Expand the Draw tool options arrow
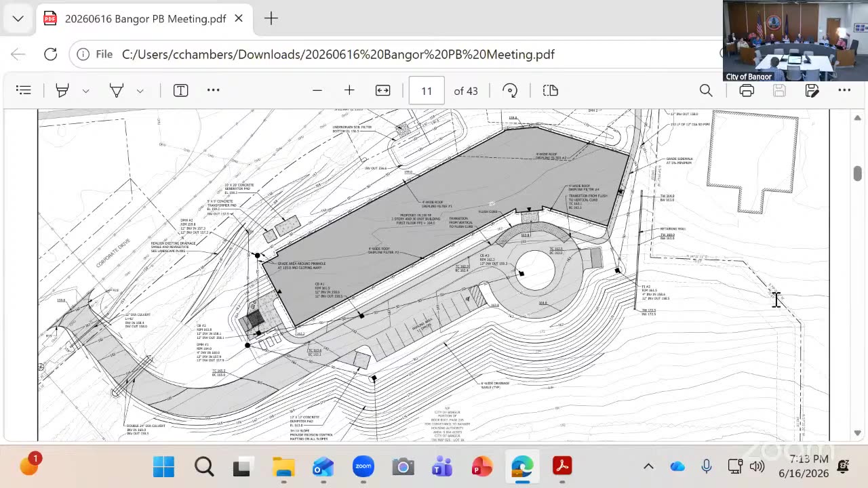The image size is (868, 488). tap(140, 91)
